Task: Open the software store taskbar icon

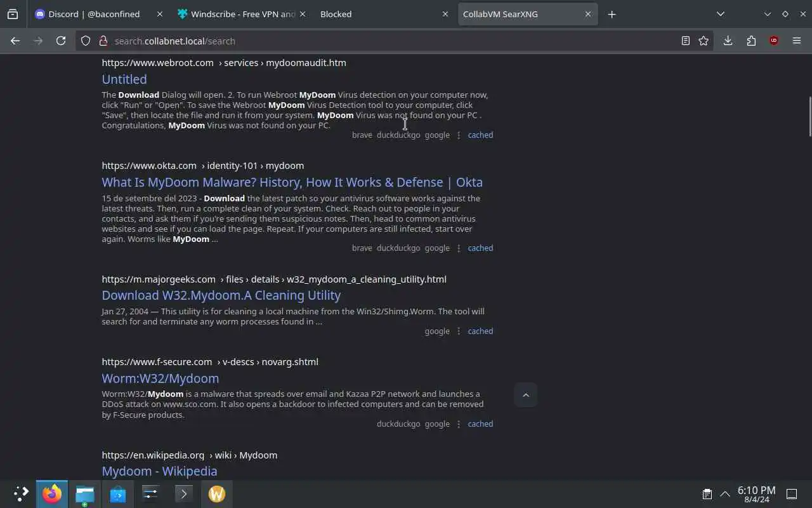Action: coord(118,493)
